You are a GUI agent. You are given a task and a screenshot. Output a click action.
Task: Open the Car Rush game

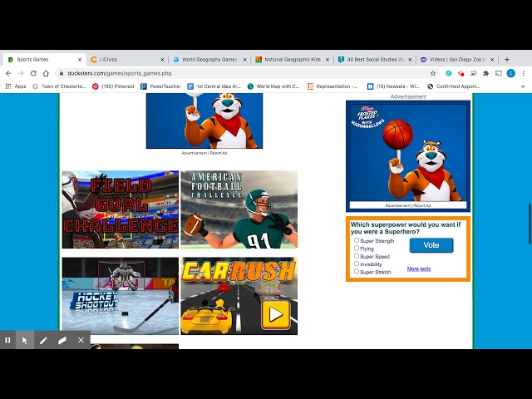click(239, 296)
